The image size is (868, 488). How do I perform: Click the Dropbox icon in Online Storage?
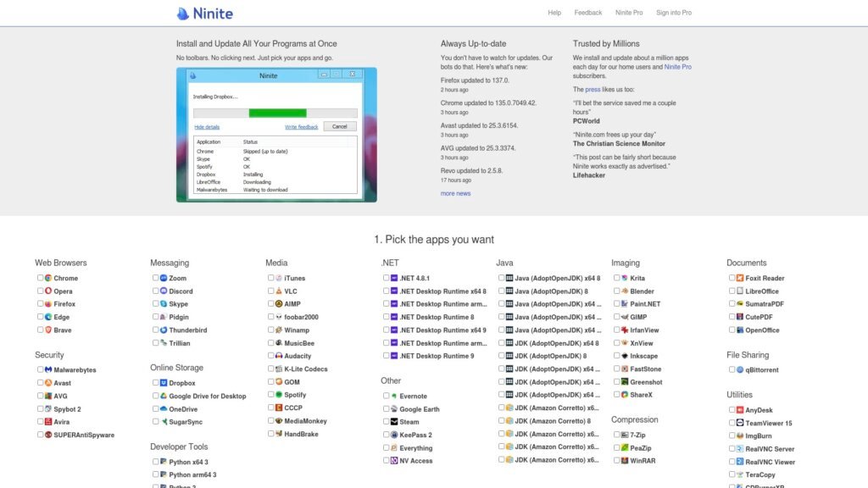[164, 382]
